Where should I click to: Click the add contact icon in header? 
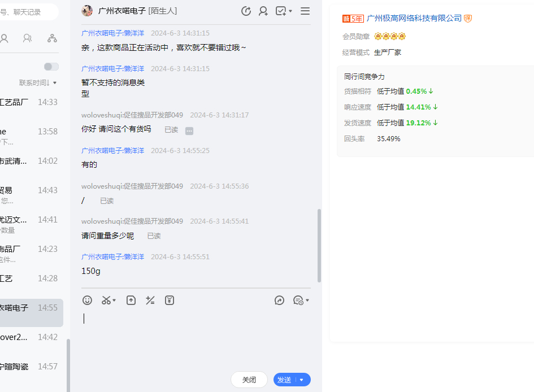(263, 11)
